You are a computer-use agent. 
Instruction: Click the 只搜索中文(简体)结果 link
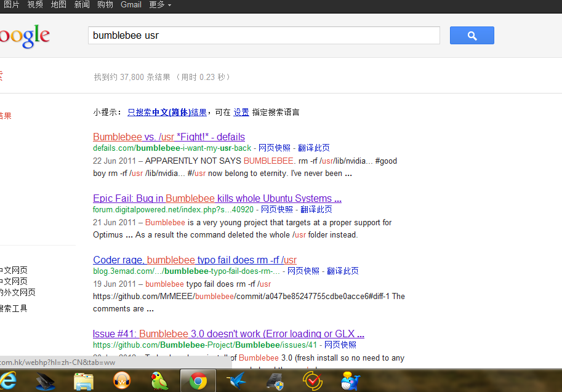tap(167, 113)
